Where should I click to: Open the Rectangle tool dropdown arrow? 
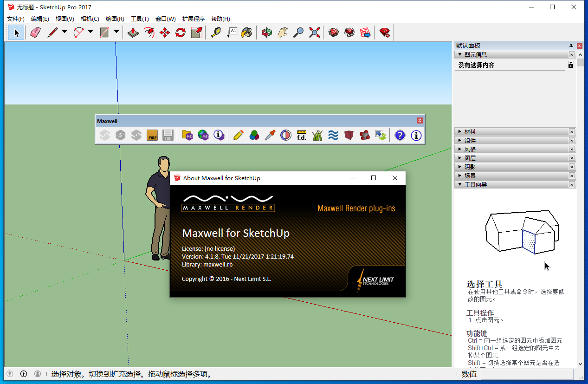pos(116,33)
